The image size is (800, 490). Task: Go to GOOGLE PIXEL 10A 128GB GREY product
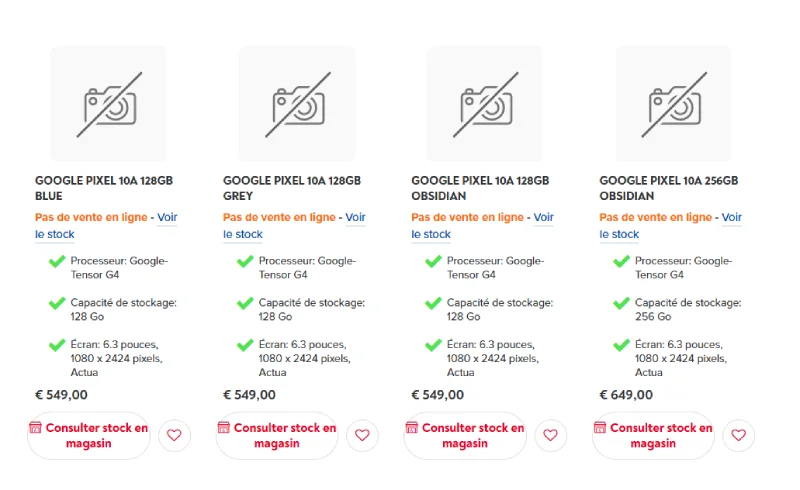pos(292,188)
